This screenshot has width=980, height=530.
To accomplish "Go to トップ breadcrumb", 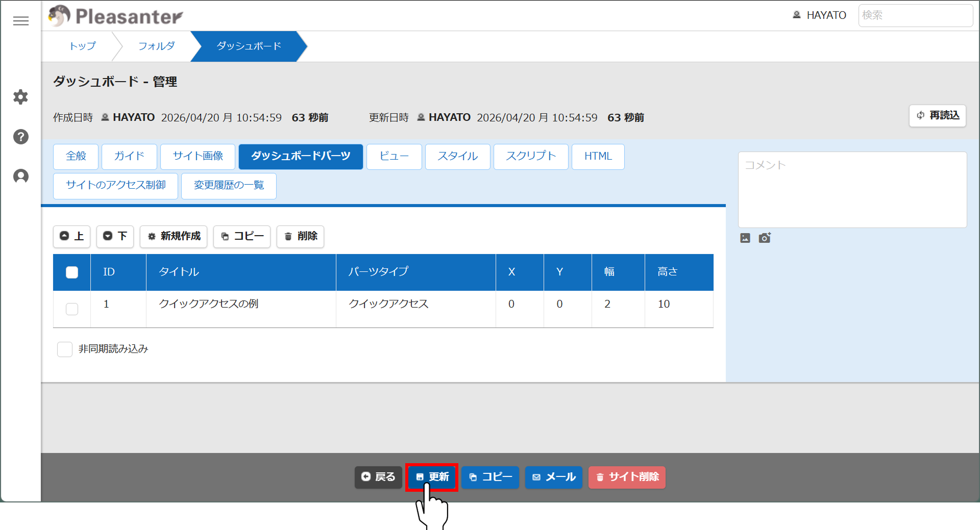I will tap(82, 46).
